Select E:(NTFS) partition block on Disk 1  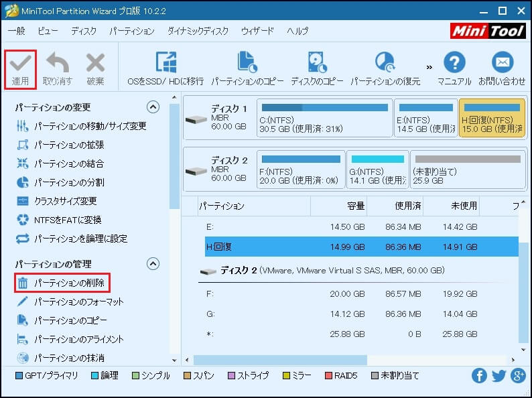coord(426,118)
